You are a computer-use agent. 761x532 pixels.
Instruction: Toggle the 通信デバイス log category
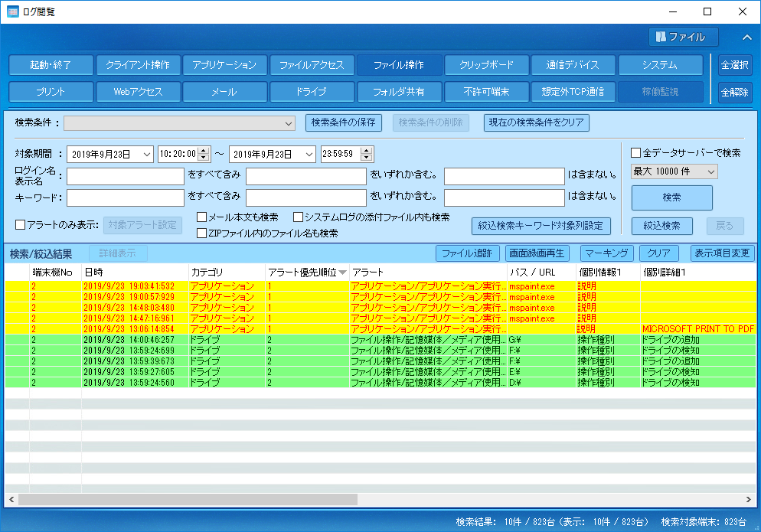point(573,64)
